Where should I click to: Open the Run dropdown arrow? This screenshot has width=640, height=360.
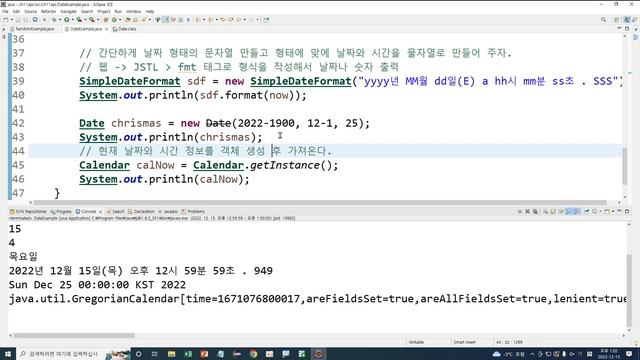pyautogui.click(x=73, y=20)
